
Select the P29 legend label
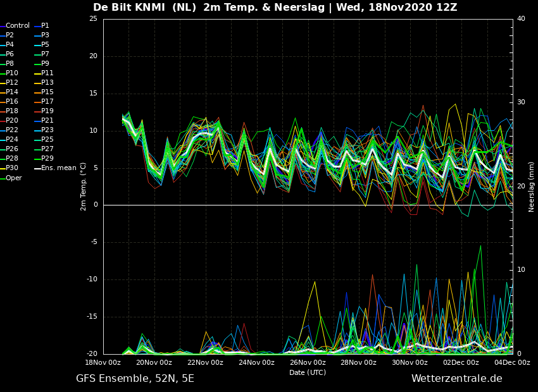[47, 158]
